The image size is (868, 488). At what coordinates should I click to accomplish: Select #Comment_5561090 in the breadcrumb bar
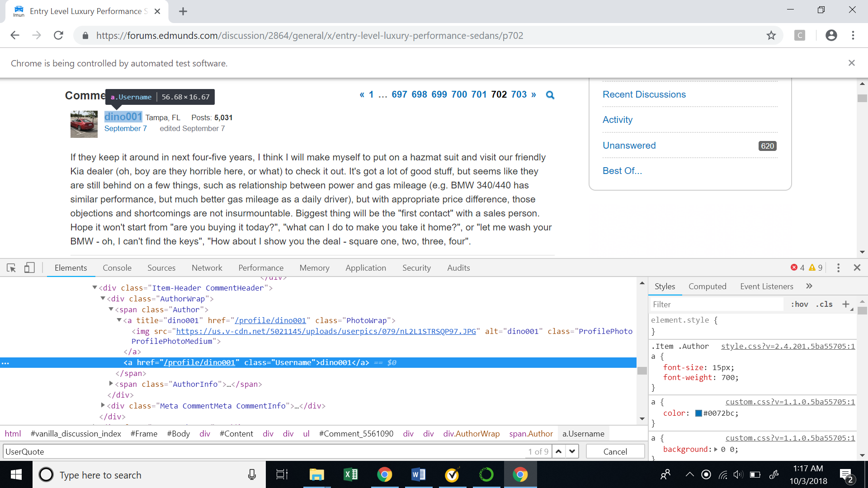tap(356, 434)
